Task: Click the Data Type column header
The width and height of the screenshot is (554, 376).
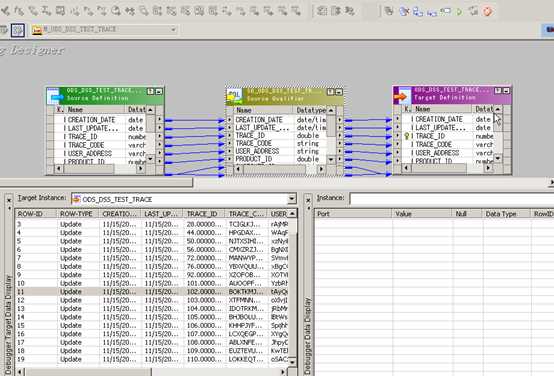Action: [x=506, y=213]
